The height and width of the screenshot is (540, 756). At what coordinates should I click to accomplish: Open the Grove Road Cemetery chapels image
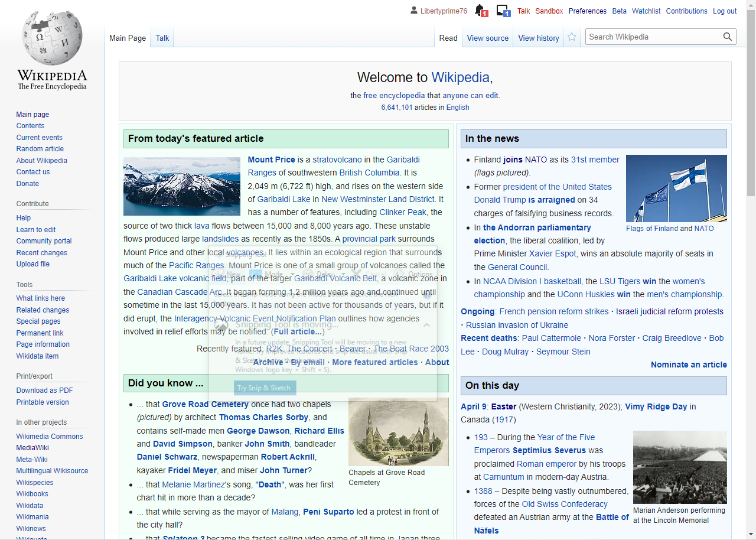399,432
